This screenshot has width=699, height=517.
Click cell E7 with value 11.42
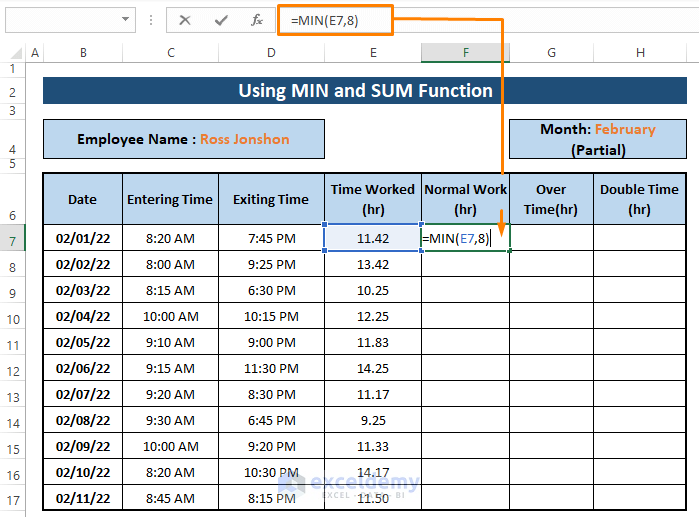tap(372, 238)
